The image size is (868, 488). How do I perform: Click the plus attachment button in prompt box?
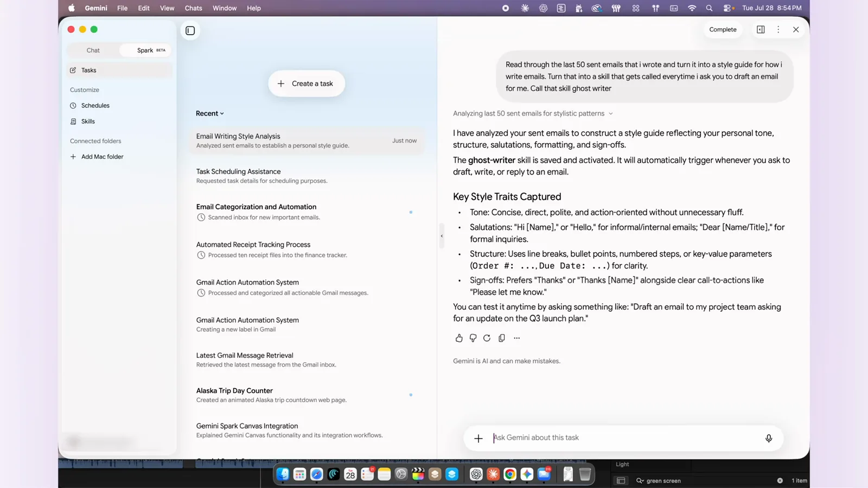pos(478,438)
